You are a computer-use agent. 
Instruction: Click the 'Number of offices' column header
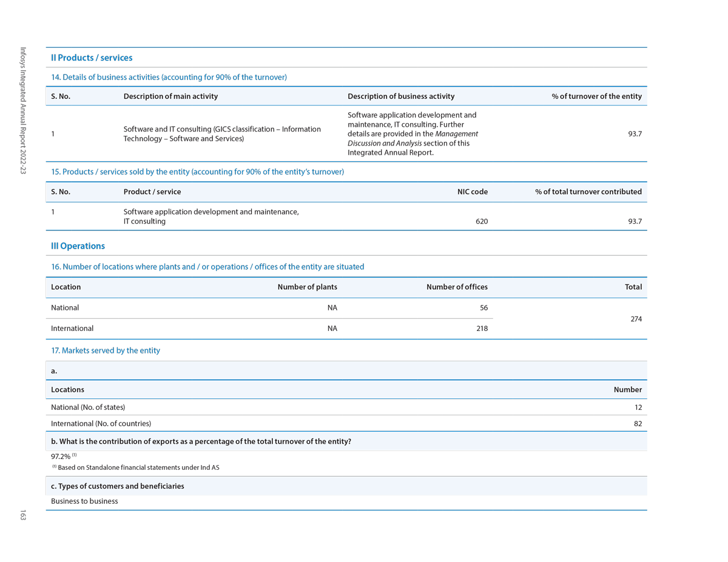pyautogui.click(x=456, y=287)
